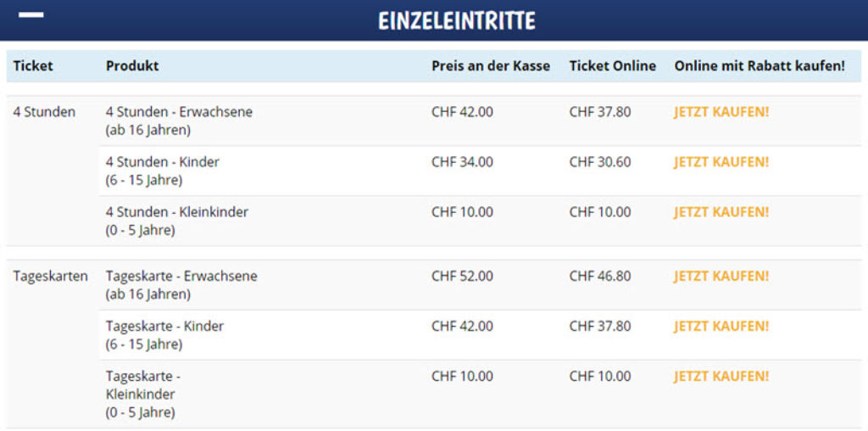Click the Produkt column header
The image size is (868, 431).
(x=132, y=66)
